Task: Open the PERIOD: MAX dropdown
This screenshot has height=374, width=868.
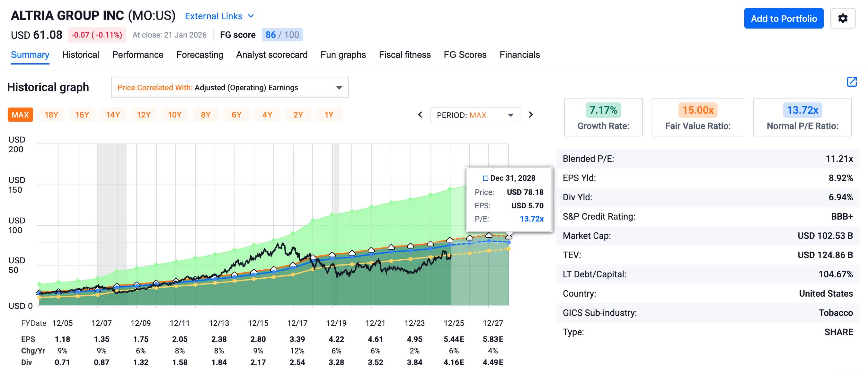Action: [x=475, y=115]
